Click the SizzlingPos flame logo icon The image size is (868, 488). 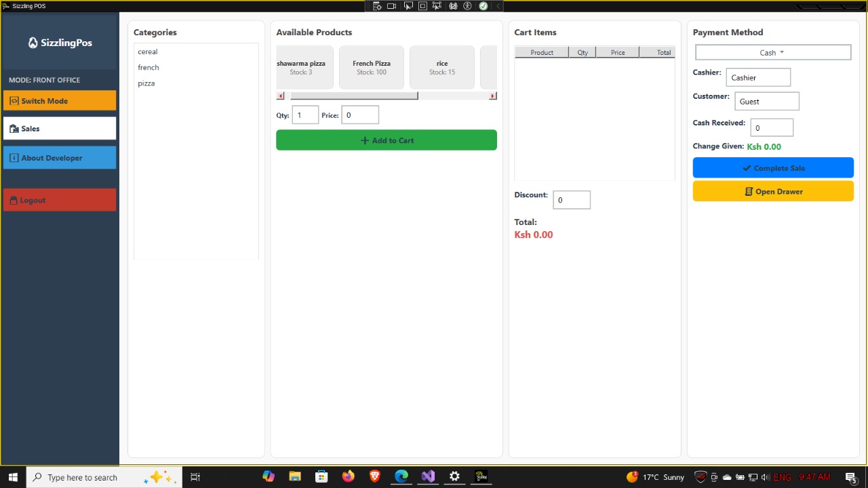[x=33, y=43]
